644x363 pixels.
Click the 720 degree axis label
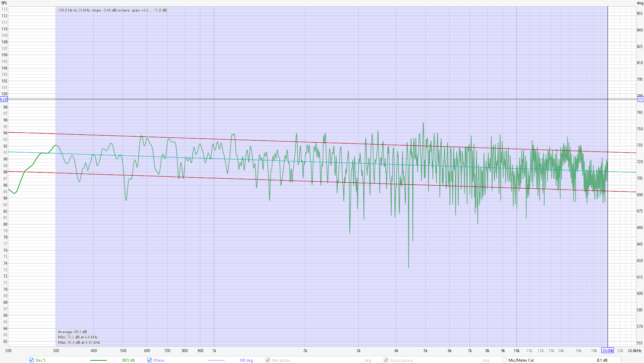click(640, 162)
